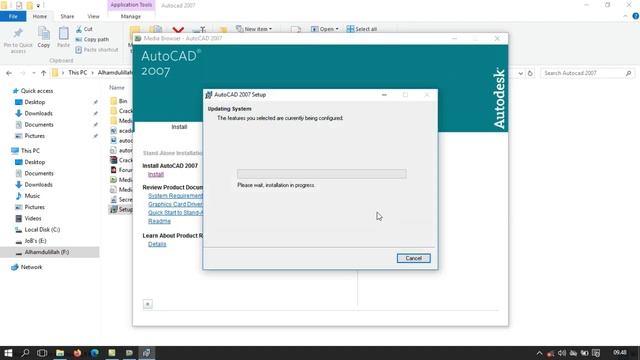Click the Up one level arrow
Image resolution: width=640 pixels, height=360 pixels.
[x=43, y=73]
